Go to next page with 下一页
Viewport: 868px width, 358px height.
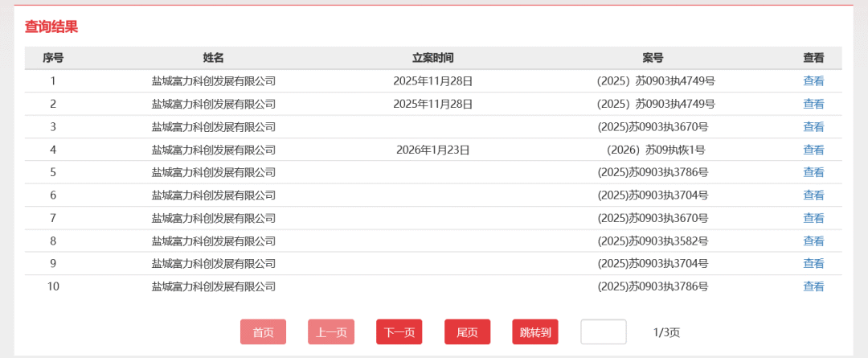pyautogui.click(x=399, y=332)
